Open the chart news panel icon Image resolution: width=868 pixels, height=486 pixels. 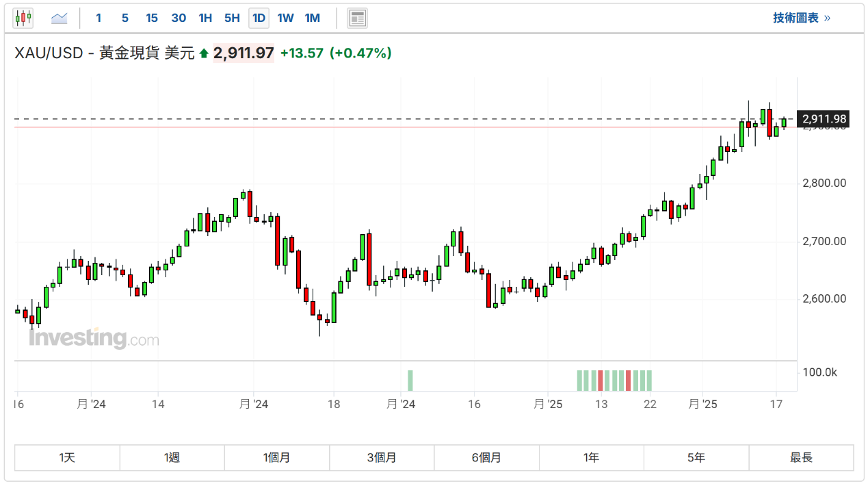click(x=357, y=18)
